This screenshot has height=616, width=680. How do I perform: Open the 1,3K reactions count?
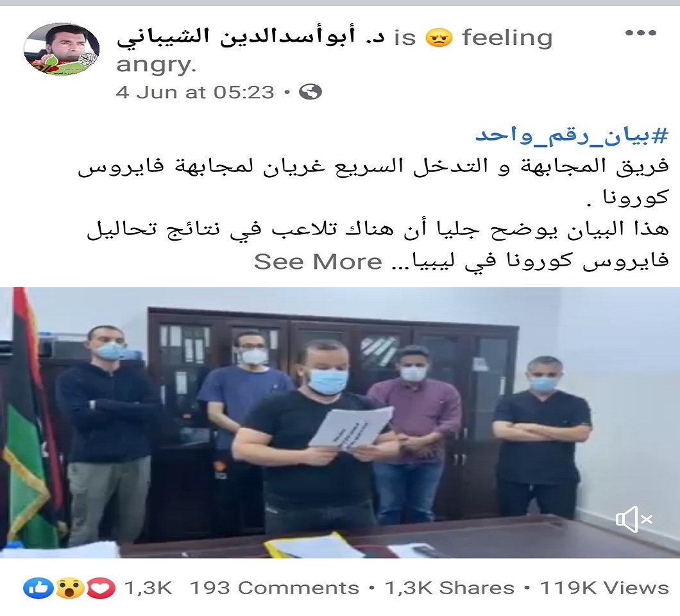tap(148, 588)
